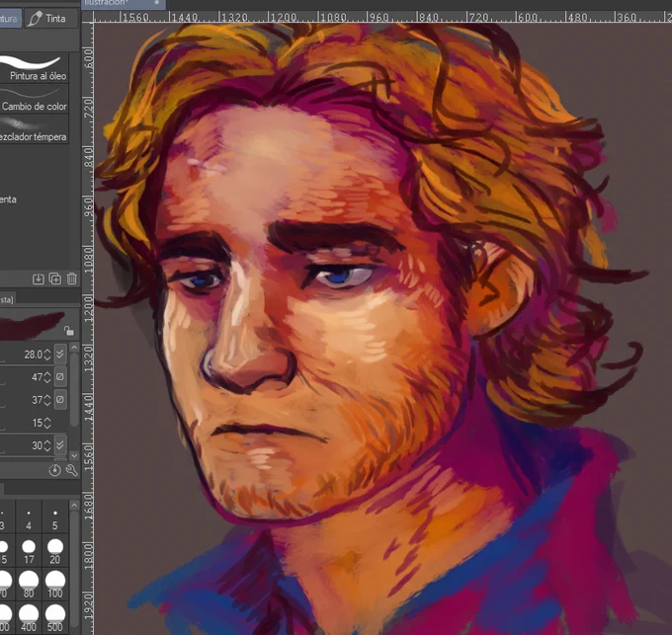The height and width of the screenshot is (635, 672).
Task: Select brush size preset 4
Action: 29,517
